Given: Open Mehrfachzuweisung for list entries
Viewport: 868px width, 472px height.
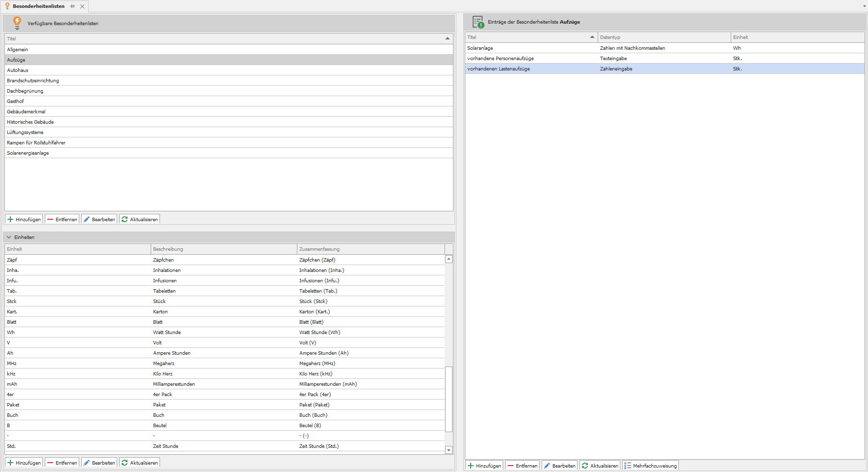Looking at the screenshot, I should click(650, 466).
